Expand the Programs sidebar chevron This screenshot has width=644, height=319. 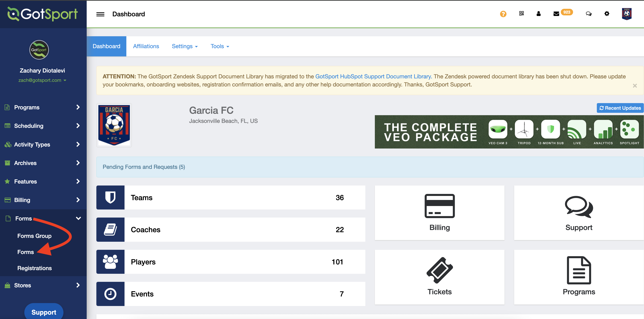[x=78, y=107]
